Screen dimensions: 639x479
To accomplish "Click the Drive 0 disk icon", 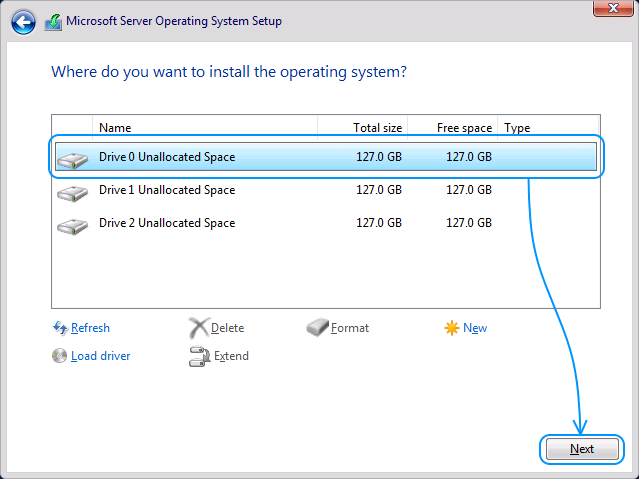I will [x=73, y=160].
